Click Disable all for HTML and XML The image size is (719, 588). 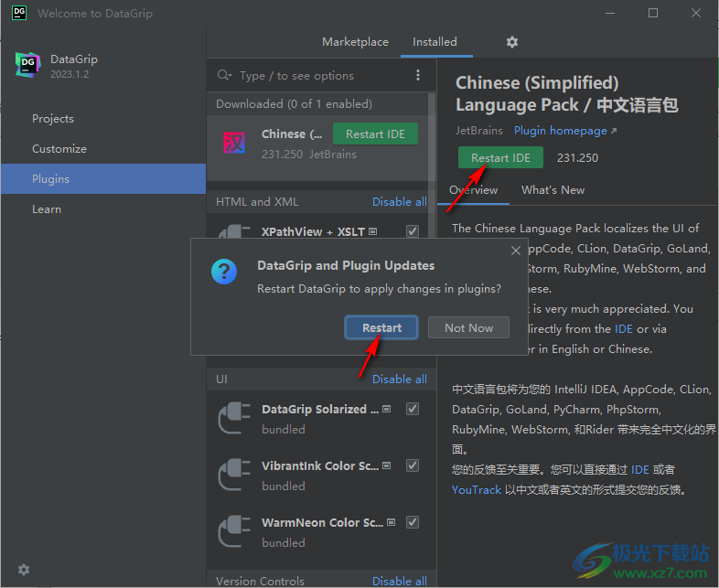coord(400,202)
